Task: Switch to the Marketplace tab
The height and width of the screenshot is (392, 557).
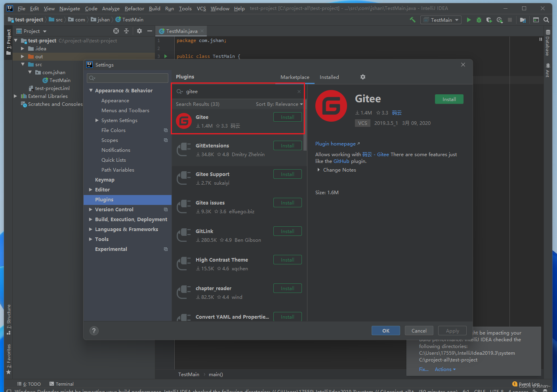Action: 295,77
